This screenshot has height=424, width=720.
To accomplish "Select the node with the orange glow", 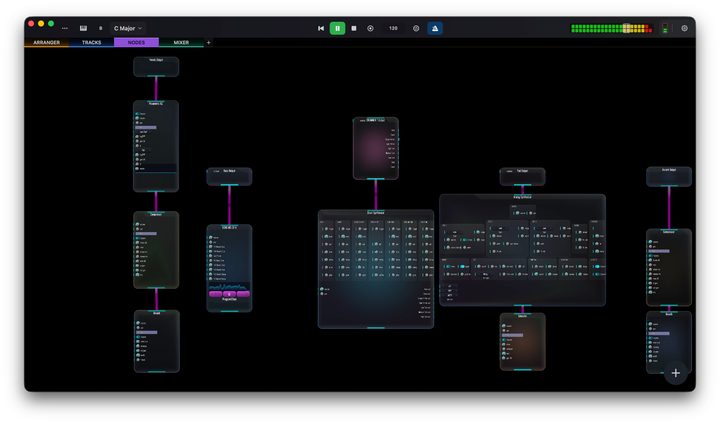I will [523, 342].
